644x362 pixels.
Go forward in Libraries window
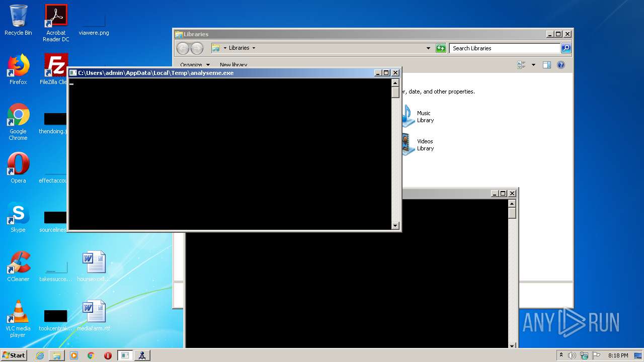(x=197, y=48)
